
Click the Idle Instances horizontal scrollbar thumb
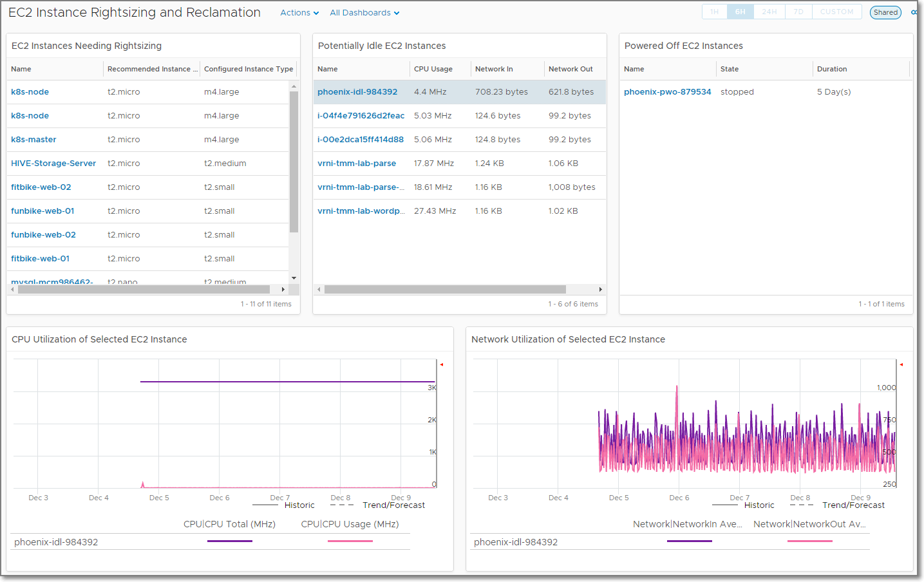(445, 290)
